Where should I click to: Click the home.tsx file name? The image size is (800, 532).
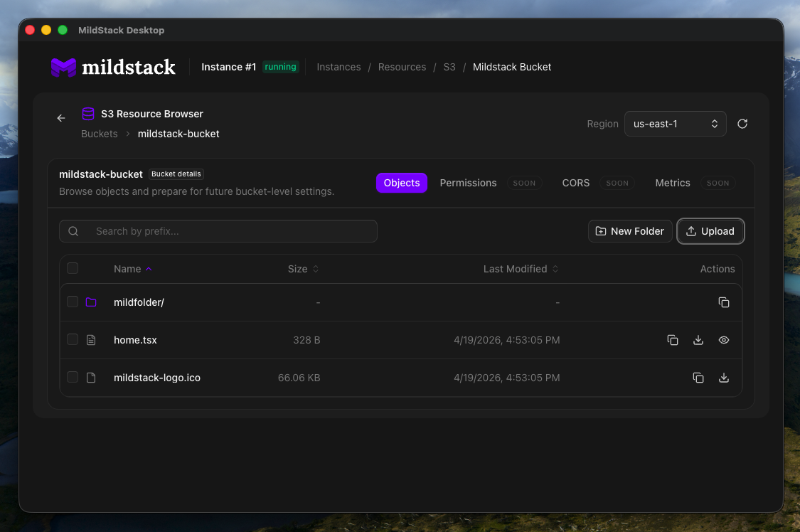[135, 340]
